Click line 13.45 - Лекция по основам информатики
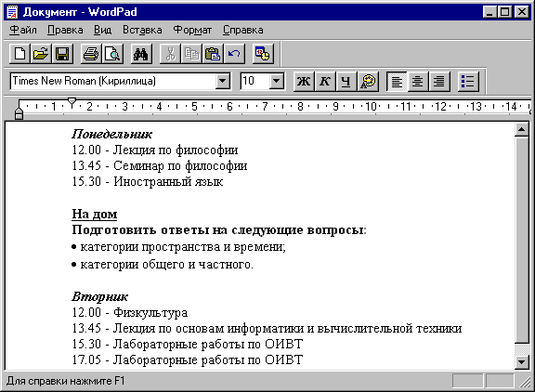The width and height of the screenshot is (535, 392). (x=267, y=328)
